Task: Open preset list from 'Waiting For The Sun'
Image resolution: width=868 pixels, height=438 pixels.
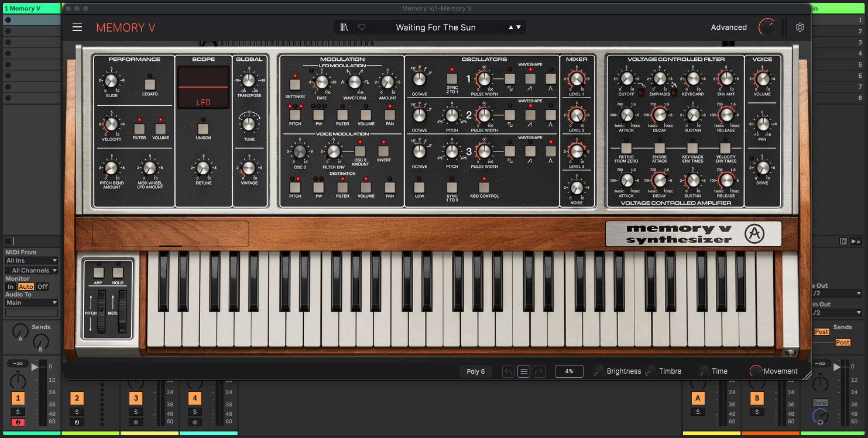Action: coord(435,27)
